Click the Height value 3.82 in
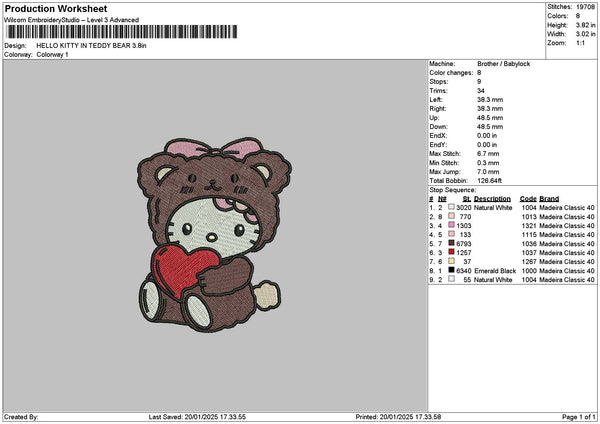The width and height of the screenshot is (600, 424). [x=585, y=25]
